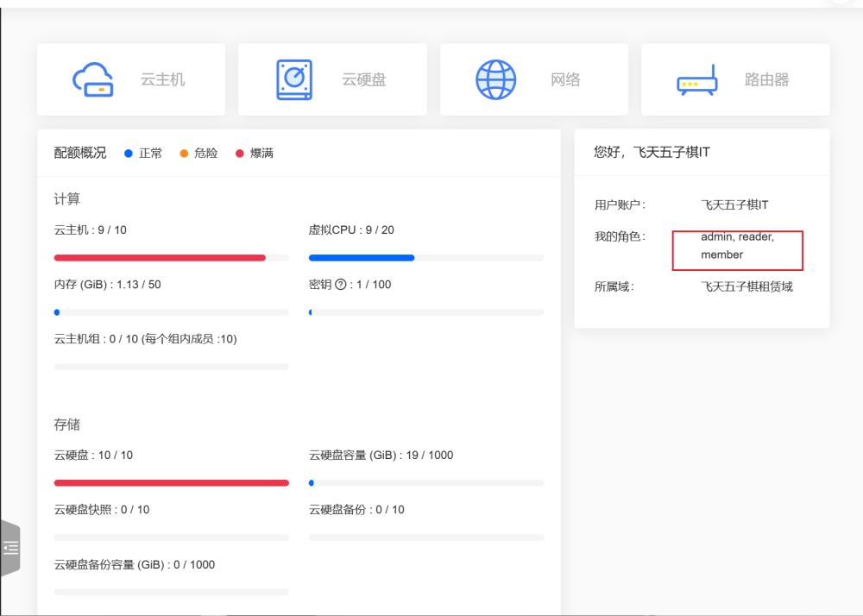Expand the collapsed sidebar menu at left edge
The width and height of the screenshot is (863, 616).
click(10, 547)
